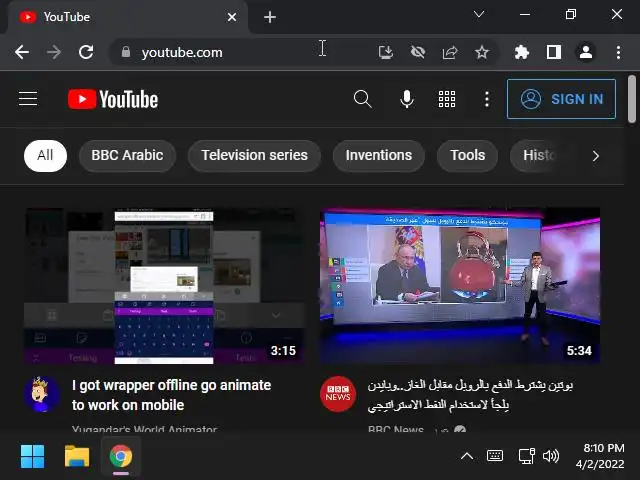Select the BBC Arabic chip
The width and height of the screenshot is (640, 480).
point(127,156)
